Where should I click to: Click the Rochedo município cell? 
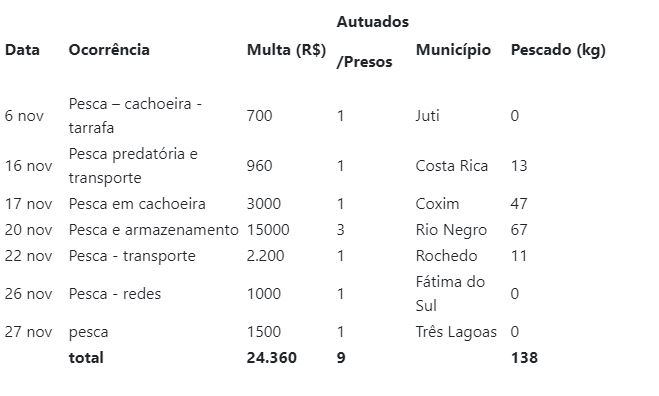[446, 256]
